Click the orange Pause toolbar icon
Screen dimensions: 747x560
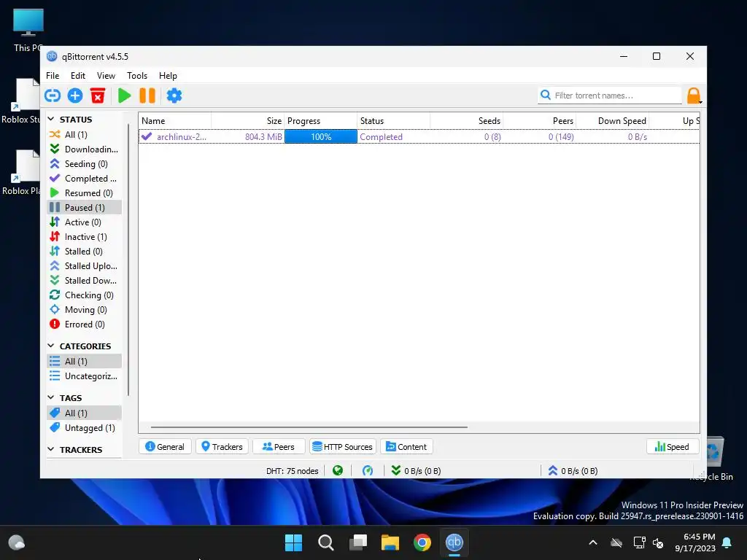tap(147, 96)
